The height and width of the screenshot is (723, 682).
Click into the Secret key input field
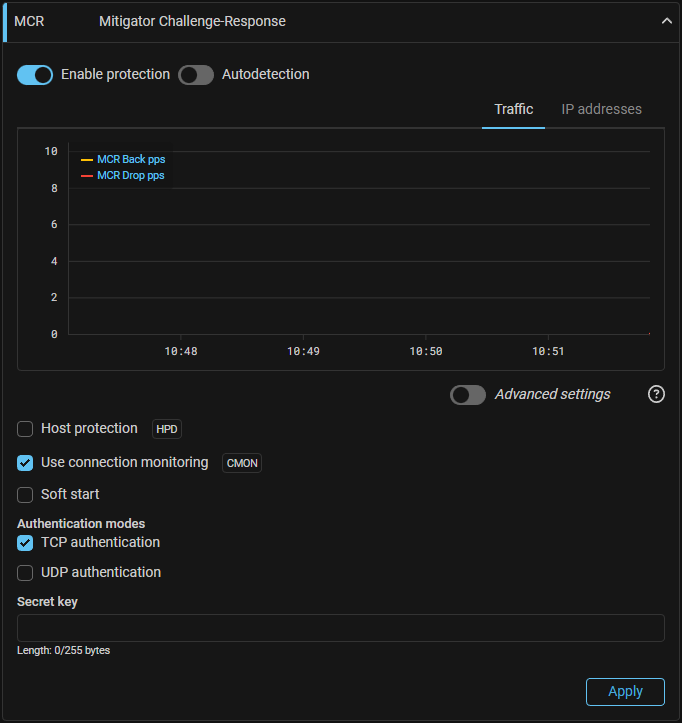click(x=340, y=628)
